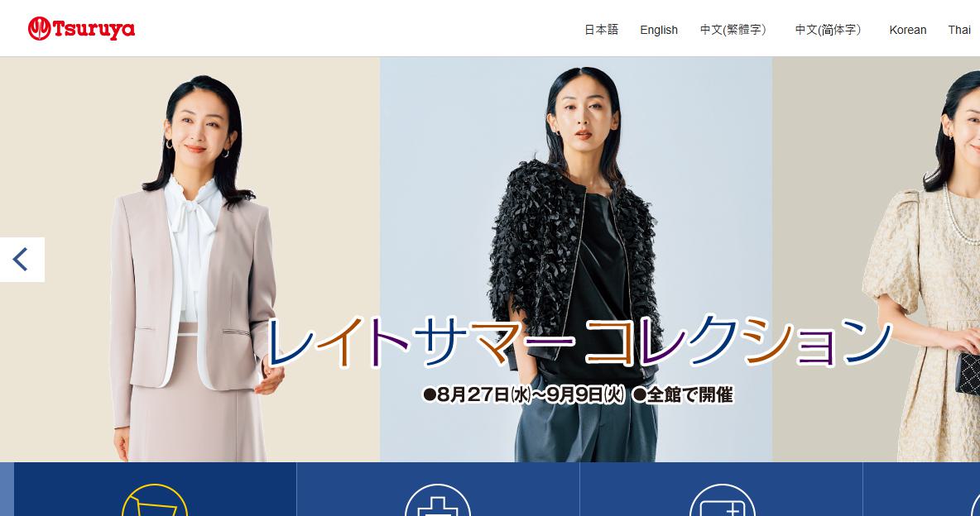Switch the site language to English

click(x=659, y=30)
